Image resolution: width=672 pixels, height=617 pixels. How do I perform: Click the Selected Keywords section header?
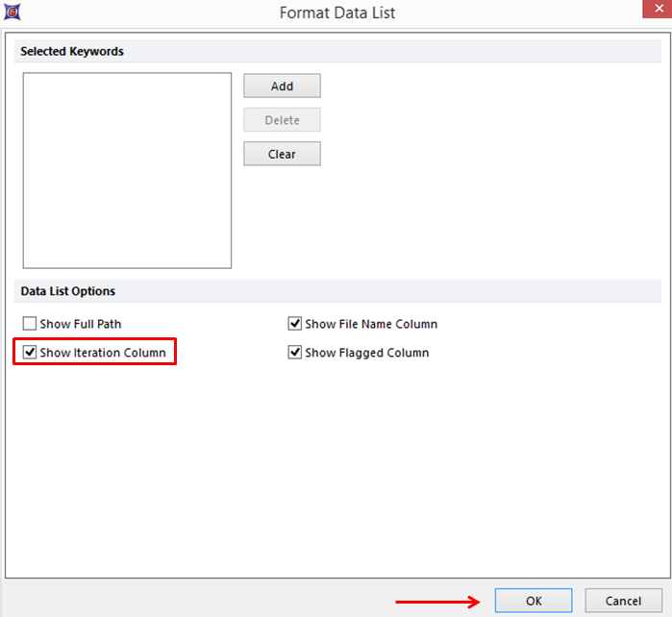(72, 51)
